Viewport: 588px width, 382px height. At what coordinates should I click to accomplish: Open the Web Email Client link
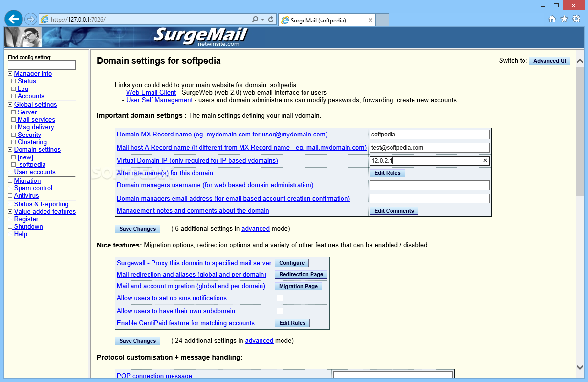point(151,92)
